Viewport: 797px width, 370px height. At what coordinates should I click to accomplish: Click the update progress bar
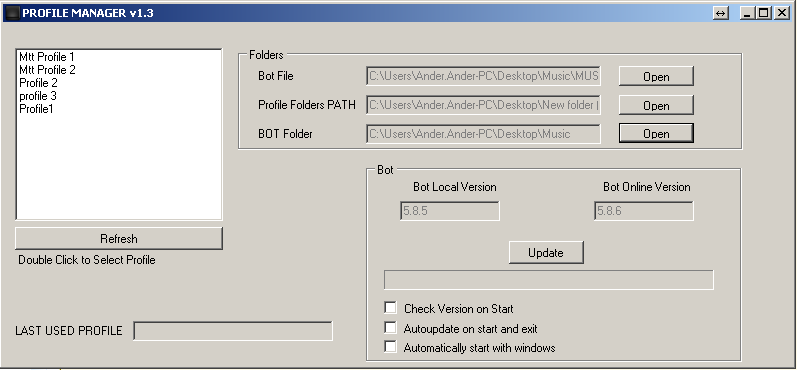point(549,280)
